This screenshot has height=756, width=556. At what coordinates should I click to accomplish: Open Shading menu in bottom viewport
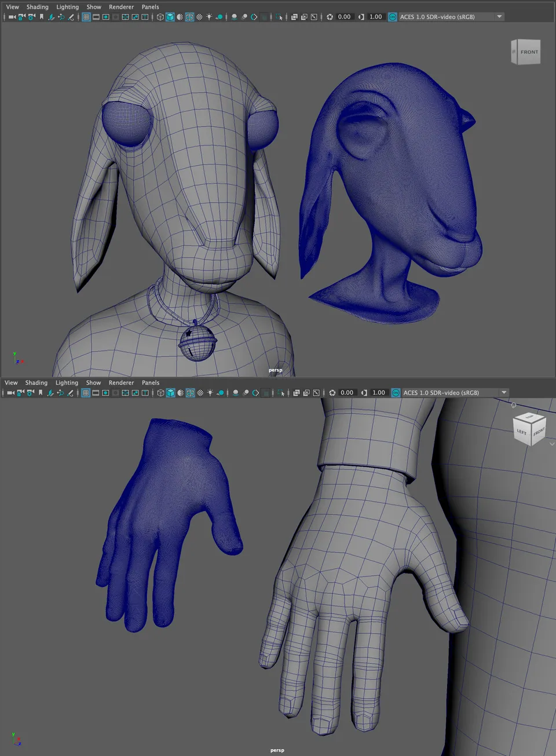coord(36,383)
